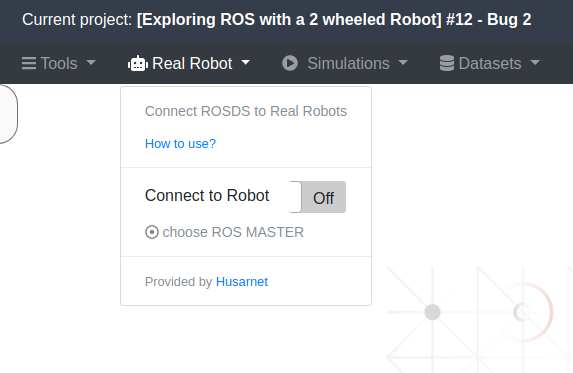Visit the Husarnet link
Screen dimensions: 573x373
click(x=242, y=282)
